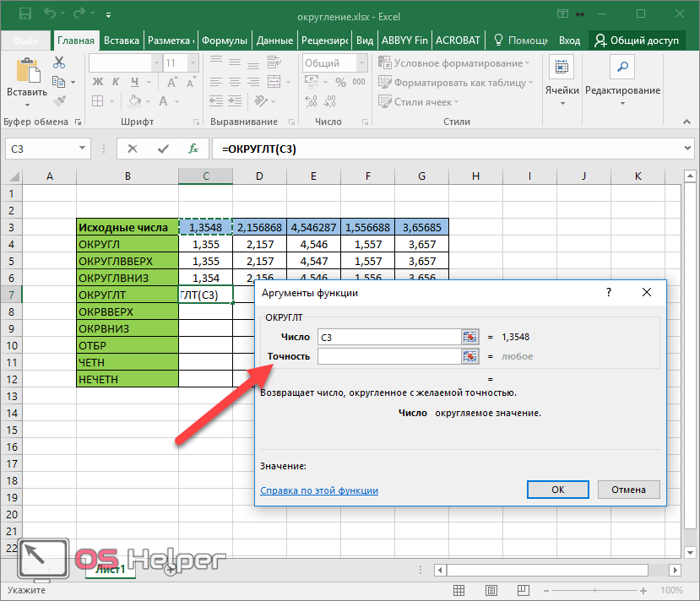
Task: Open the Name Box dropdown showing C3
Action: pos(82,148)
